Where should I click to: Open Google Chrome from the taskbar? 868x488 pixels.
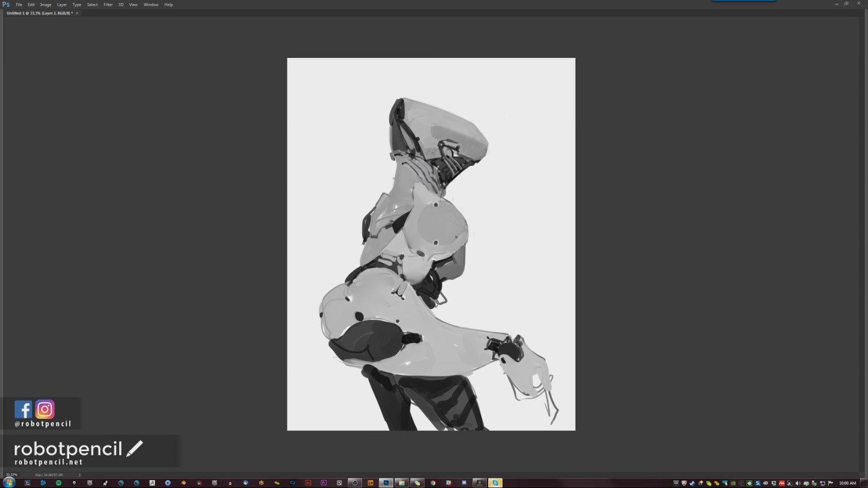click(433, 483)
